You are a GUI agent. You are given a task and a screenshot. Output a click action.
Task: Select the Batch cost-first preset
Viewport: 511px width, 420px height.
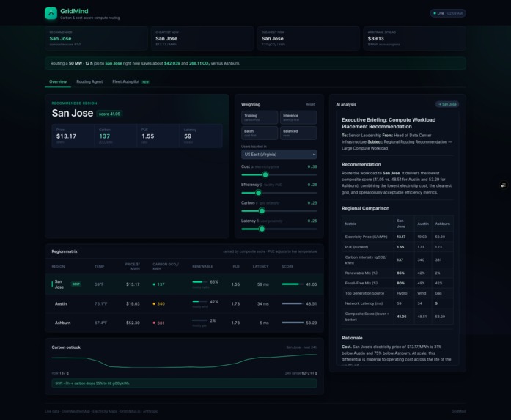pos(260,133)
